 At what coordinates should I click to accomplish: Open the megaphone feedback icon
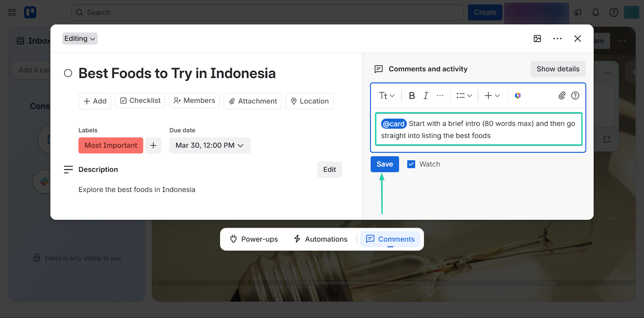[x=578, y=12]
